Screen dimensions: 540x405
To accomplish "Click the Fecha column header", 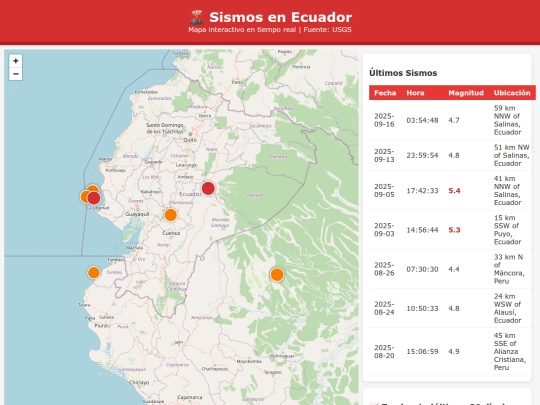I will click(x=385, y=93).
